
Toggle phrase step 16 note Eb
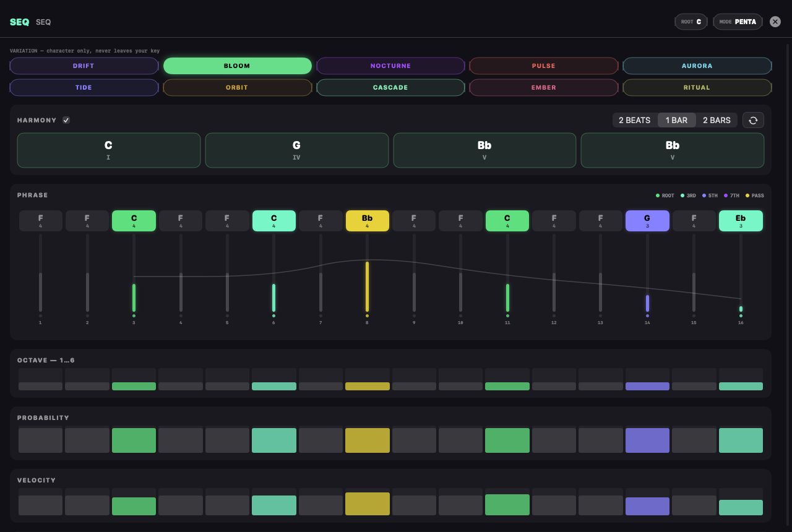pyautogui.click(x=741, y=221)
